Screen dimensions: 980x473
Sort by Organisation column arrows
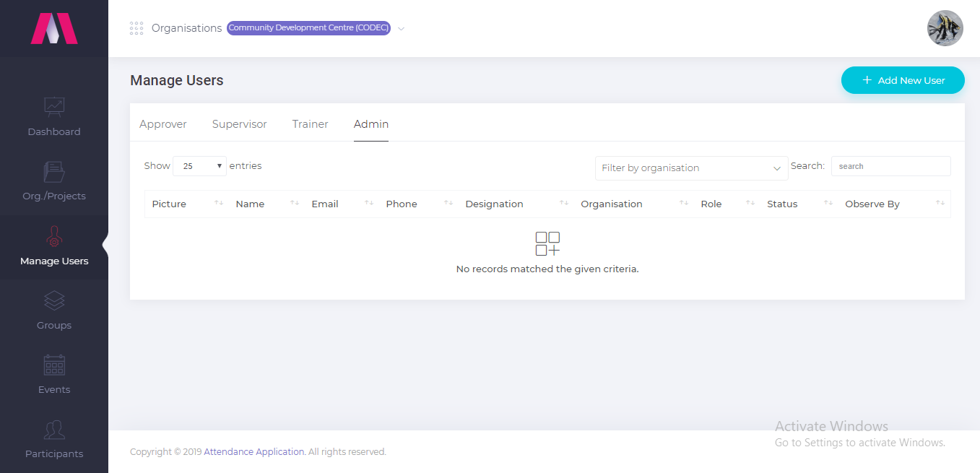click(684, 204)
